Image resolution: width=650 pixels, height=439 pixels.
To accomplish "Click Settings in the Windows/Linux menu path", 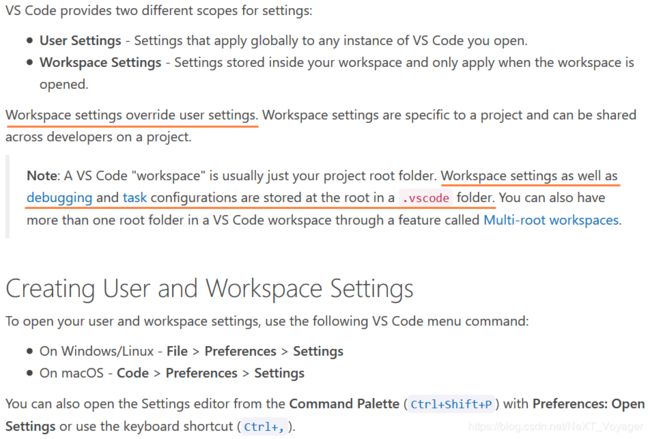I will [318, 352].
